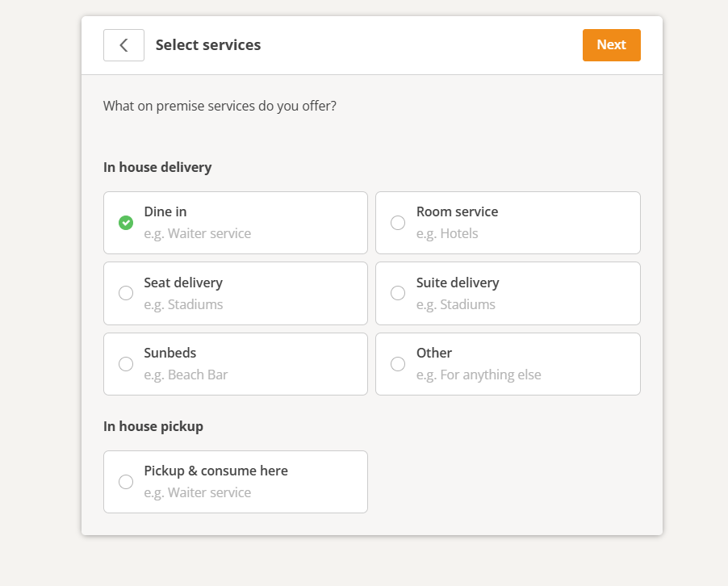Toggle the Pickup & consume here radio
The height and width of the screenshot is (586, 728).
click(126, 482)
